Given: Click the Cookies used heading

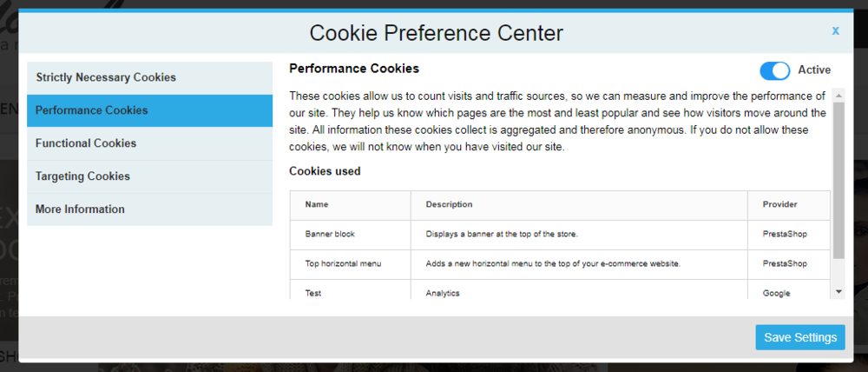Looking at the screenshot, I should pyautogui.click(x=325, y=171).
